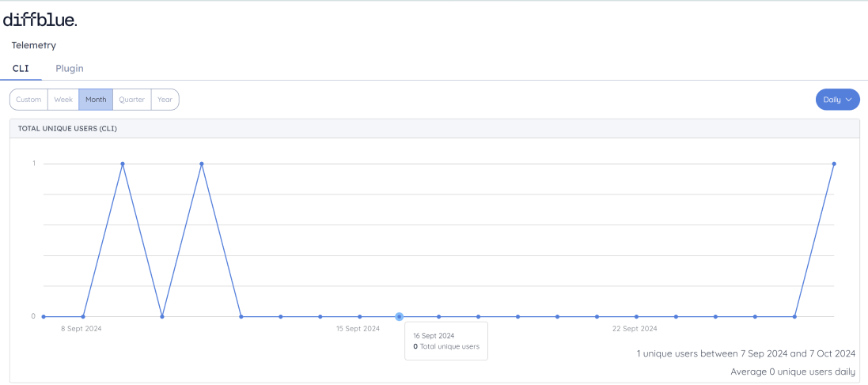
Task: Click the data point above 15 Sept 2024
Action: point(360,316)
